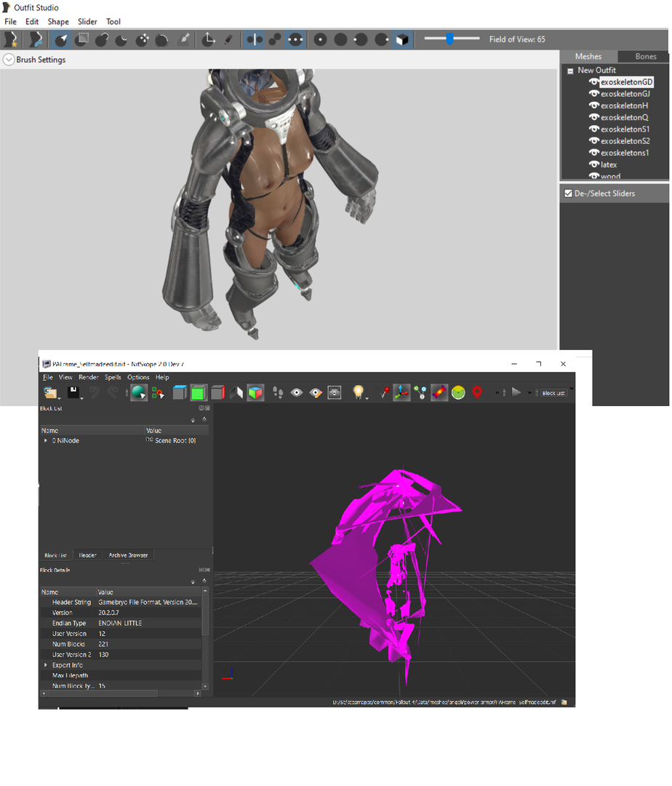Uncheck the De-/Select Sliders checkbox

pos(568,193)
